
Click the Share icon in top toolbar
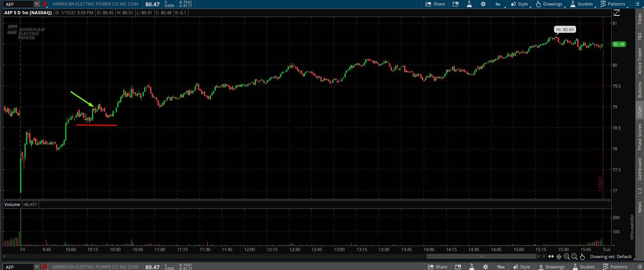[x=435, y=4]
